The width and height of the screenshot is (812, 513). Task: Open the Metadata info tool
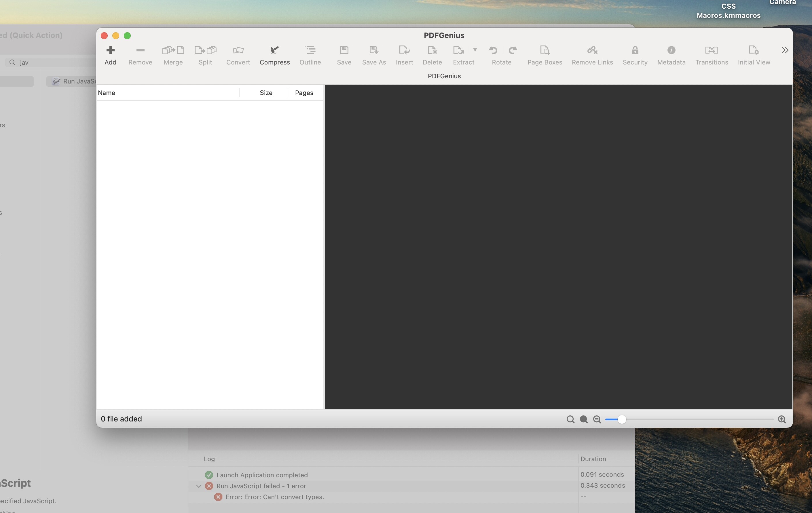coord(671,50)
